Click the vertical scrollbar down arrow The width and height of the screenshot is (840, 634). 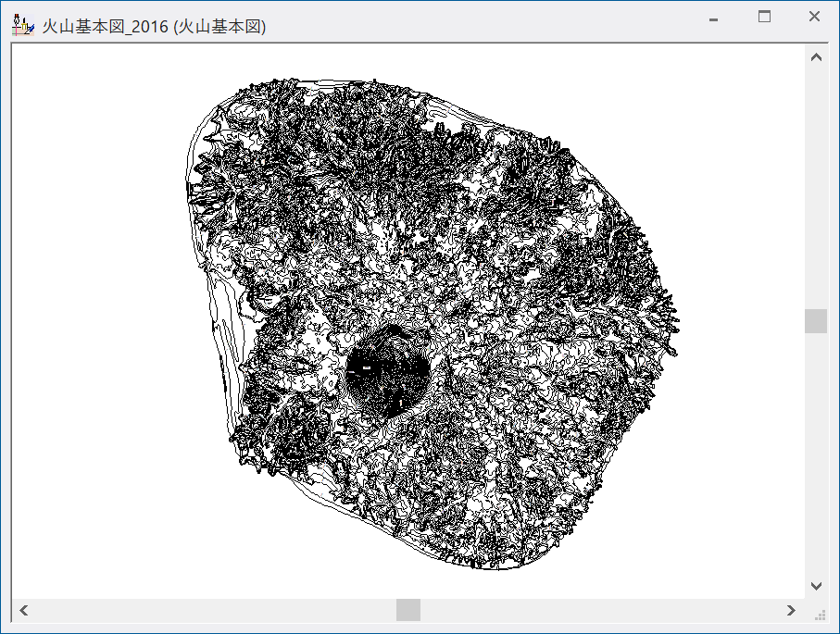pos(816,586)
